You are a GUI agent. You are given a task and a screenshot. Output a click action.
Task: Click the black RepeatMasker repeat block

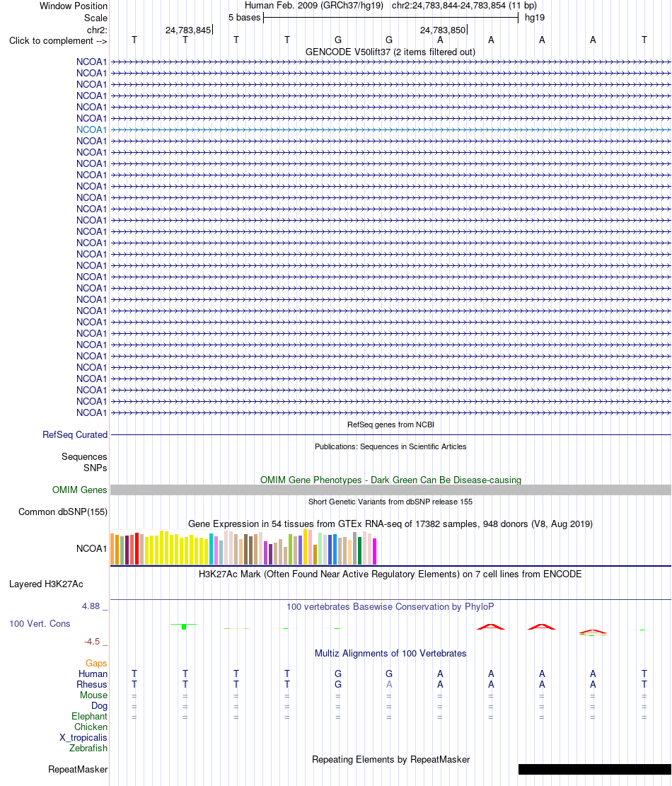(x=594, y=770)
